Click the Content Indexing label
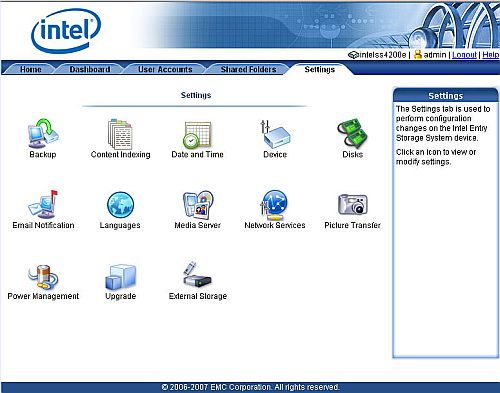 [x=120, y=154]
